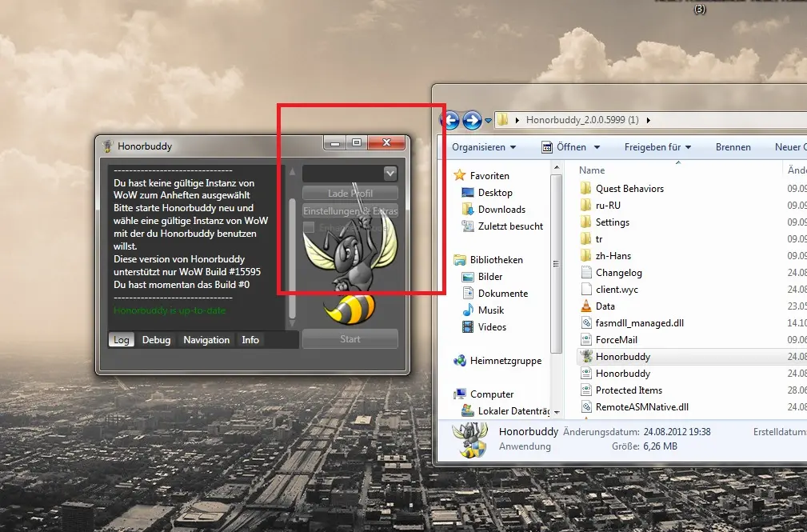Expand the arrow after Honorbuddy_2.0.0.5999 (1)
Viewport: 807px width, 532px height.
(x=648, y=120)
